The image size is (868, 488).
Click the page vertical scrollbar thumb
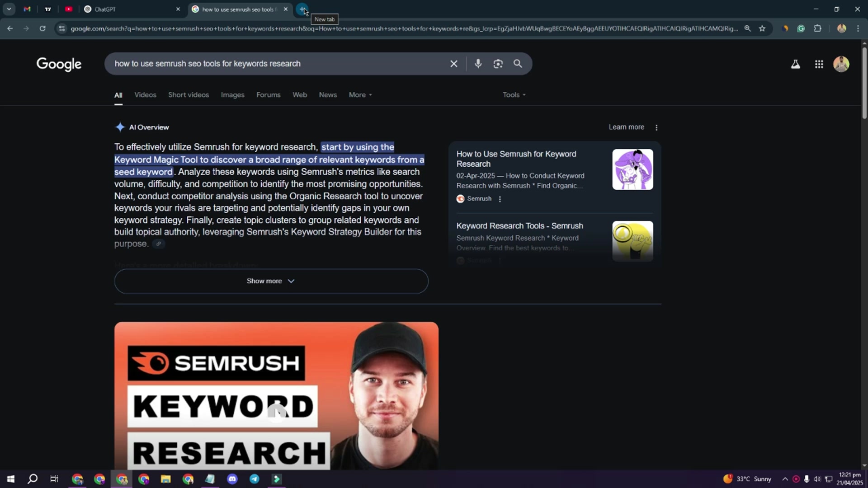pyautogui.click(x=864, y=84)
